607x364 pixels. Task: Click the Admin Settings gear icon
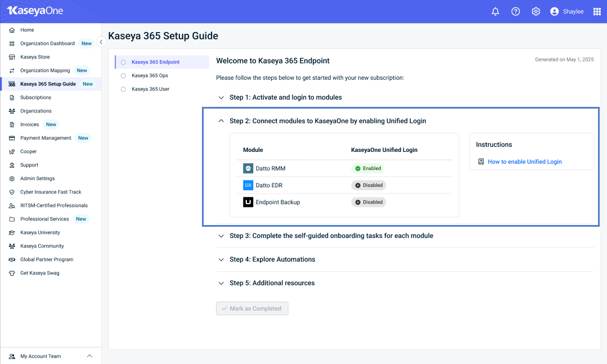click(x=12, y=178)
